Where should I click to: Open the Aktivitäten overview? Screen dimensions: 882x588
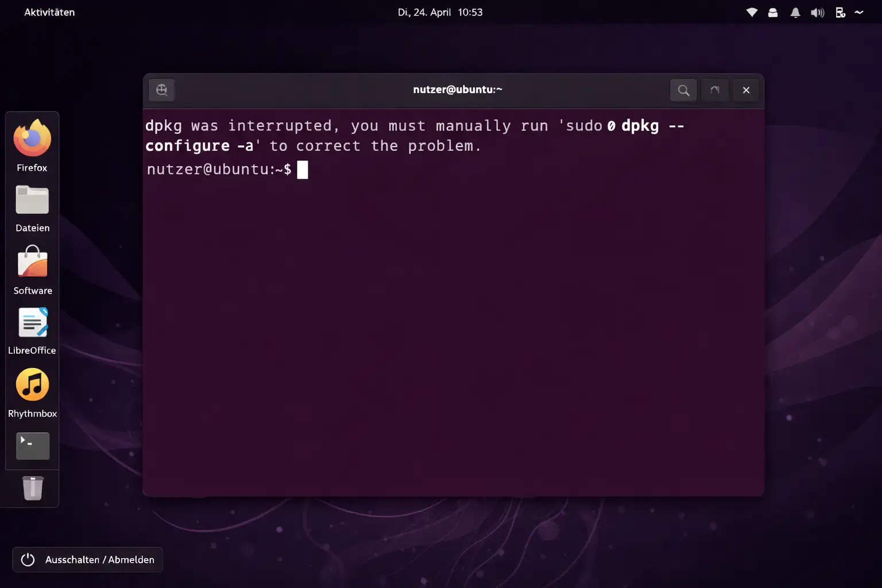click(x=49, y=12)
